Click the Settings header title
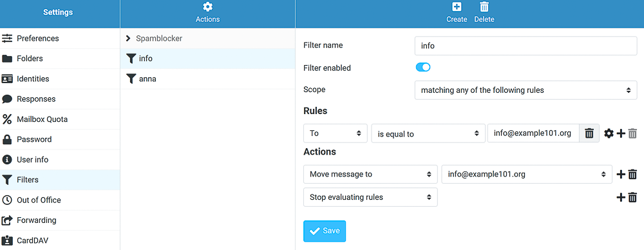Image resolution: width=644 pixels, height=250 pixels. point(58,12)
